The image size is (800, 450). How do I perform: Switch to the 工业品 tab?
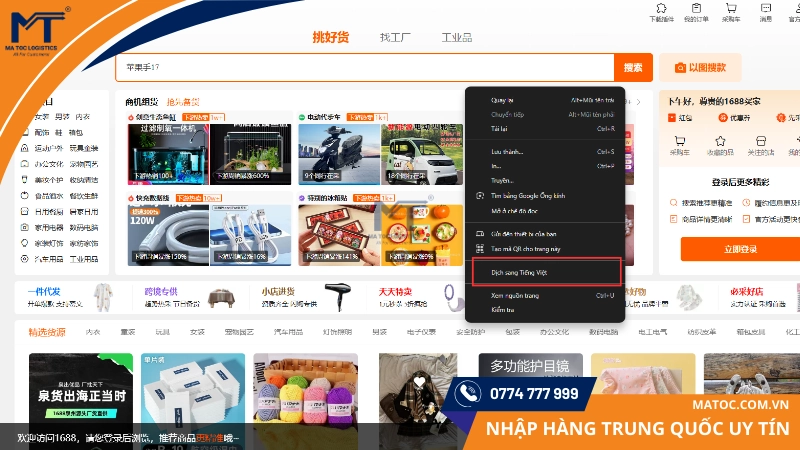(x=457, y=37)
